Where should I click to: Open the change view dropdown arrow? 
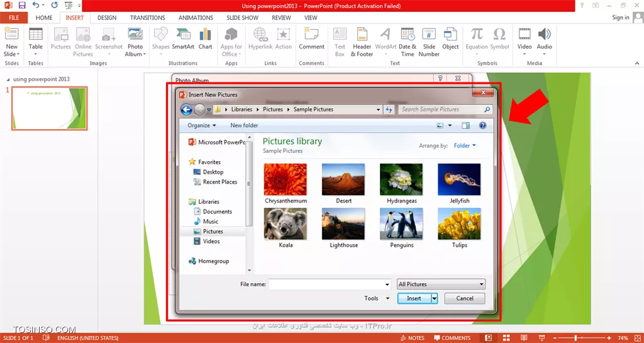[450, 126]
